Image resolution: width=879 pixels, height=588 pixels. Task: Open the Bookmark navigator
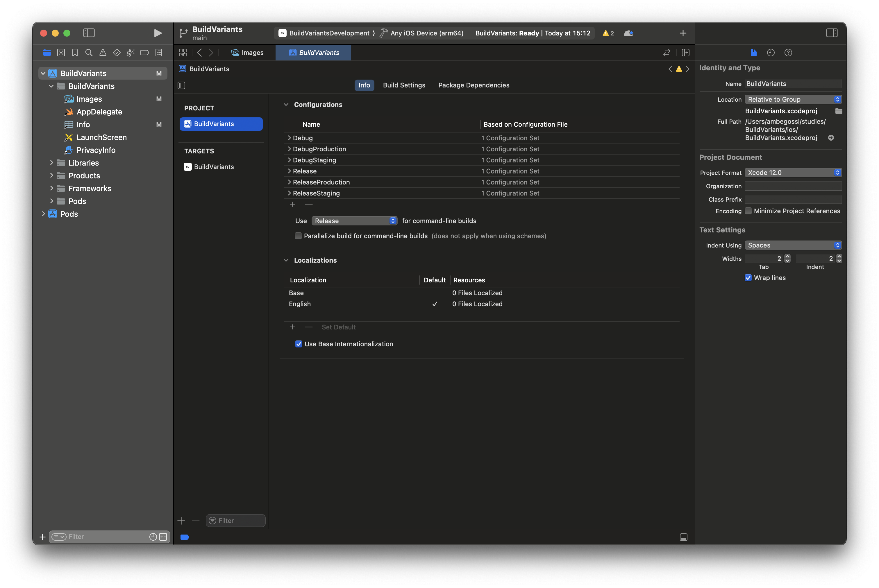pyautogui.click(x=75, y=53)
